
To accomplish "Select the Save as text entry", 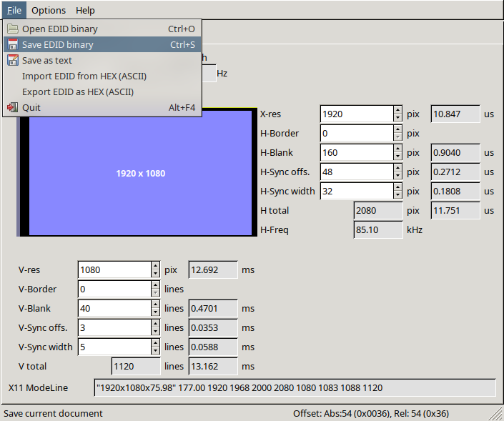I will [102, 61].
